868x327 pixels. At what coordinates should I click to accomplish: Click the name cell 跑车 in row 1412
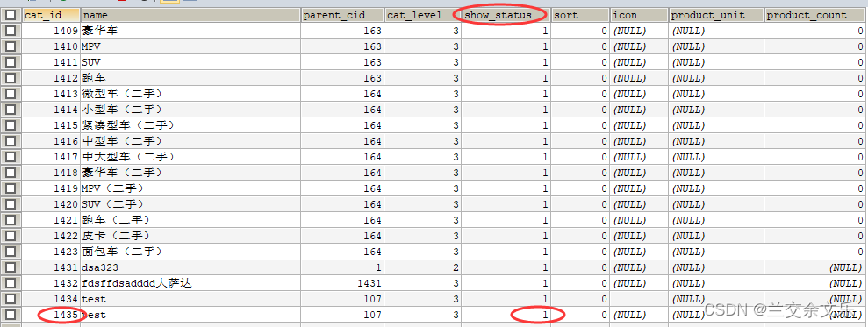[x=190, y=79]
